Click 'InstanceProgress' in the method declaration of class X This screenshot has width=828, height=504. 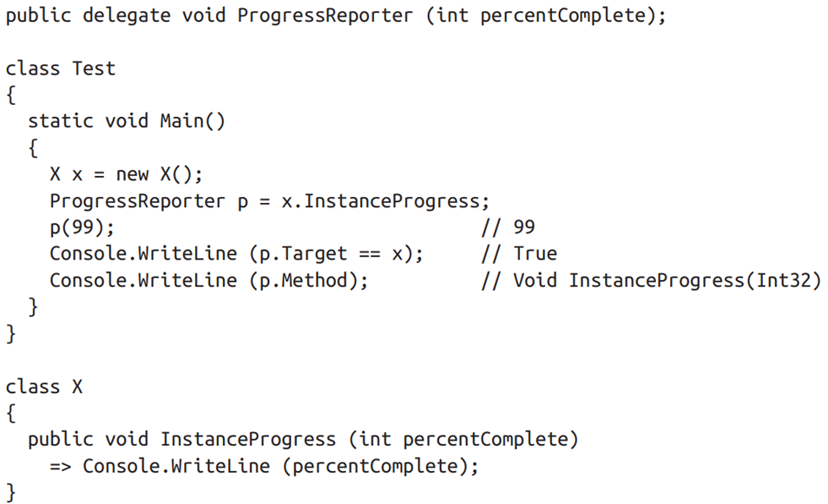[x=247, y=440]
